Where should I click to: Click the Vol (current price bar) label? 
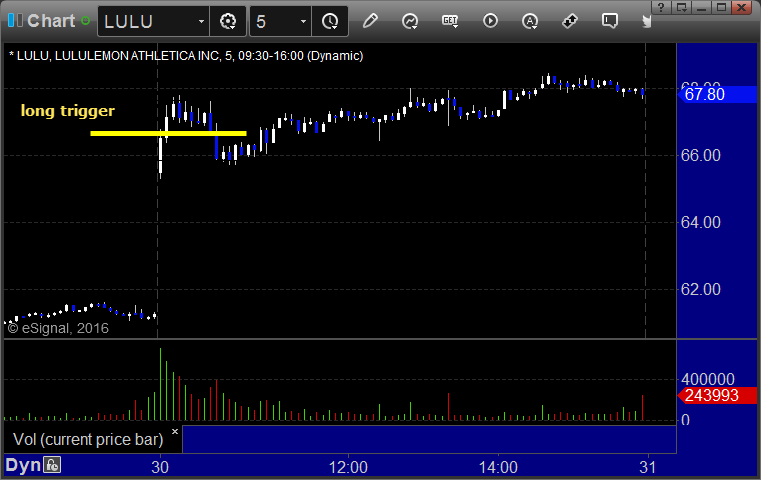coord(88,439)
